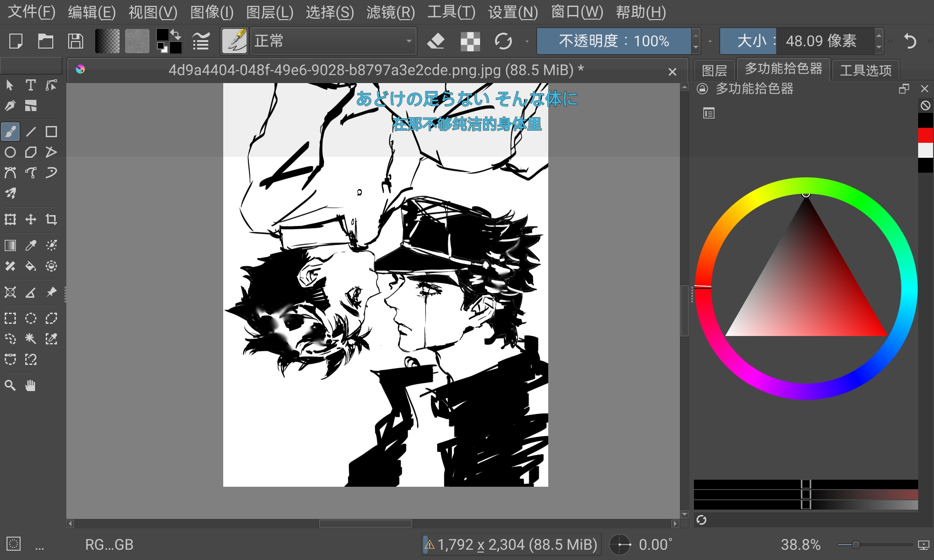
Task: Select the color sampler eyedropper
Action: [30, 245]
